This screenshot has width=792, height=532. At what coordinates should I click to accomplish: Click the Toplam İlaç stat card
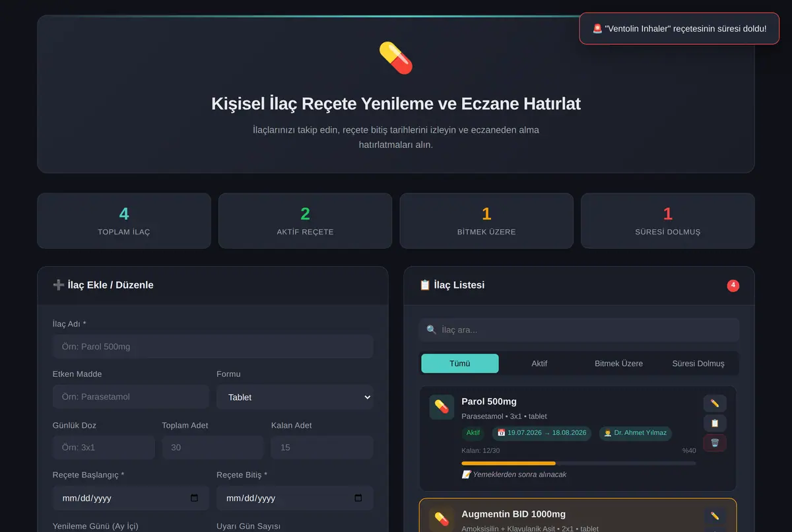124,221
